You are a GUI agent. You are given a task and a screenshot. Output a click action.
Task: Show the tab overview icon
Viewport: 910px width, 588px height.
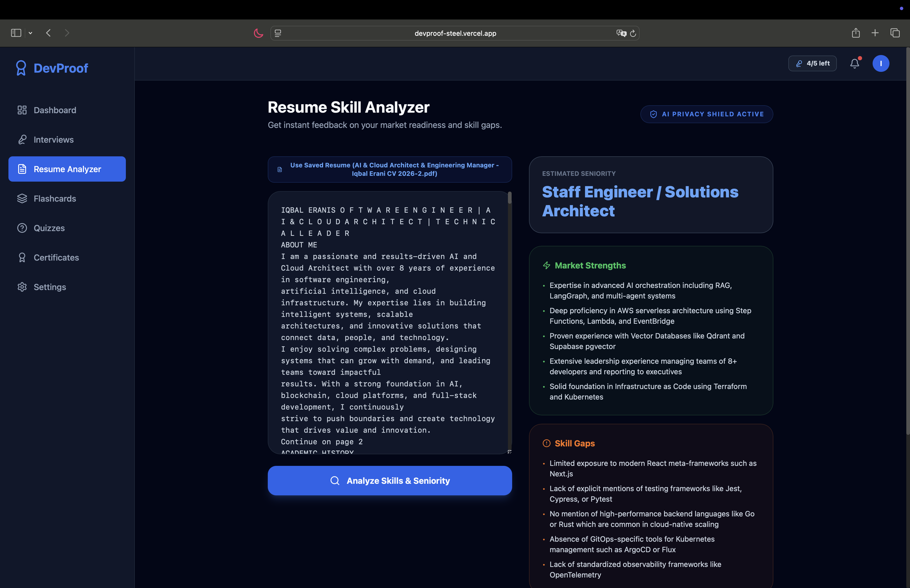(895, 33)
